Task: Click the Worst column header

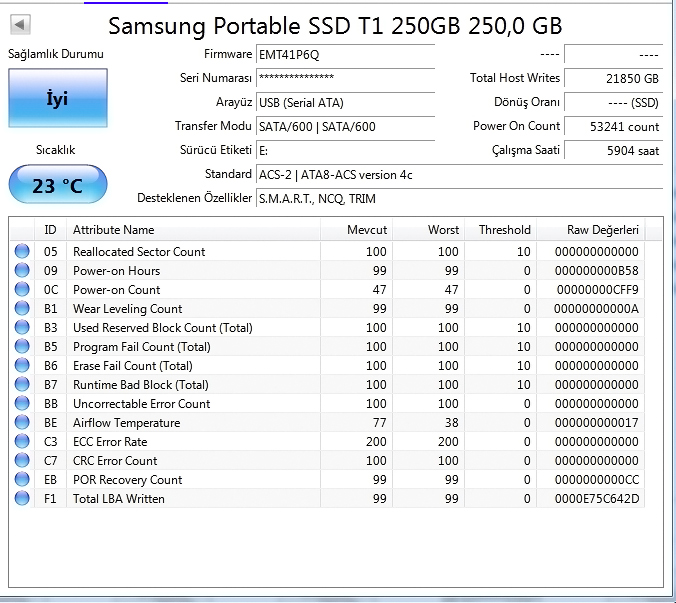Action: [429, 230]
